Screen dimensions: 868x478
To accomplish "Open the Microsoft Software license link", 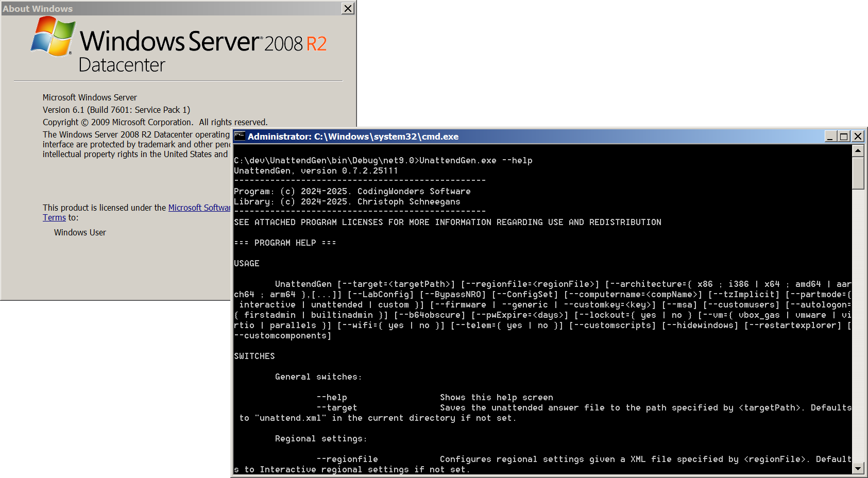I will click(x=199, y=208).
